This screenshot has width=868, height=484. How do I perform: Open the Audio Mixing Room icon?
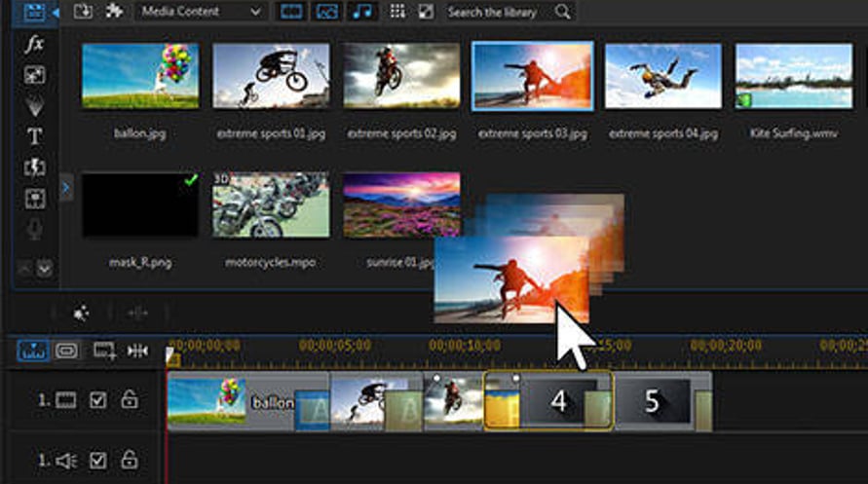34,198
